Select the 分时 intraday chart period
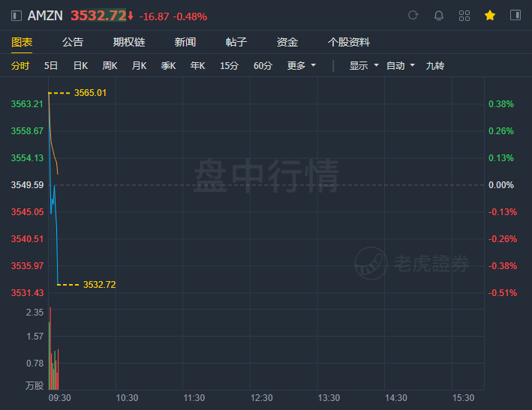532x410 pixels. (x=20, y=66)
